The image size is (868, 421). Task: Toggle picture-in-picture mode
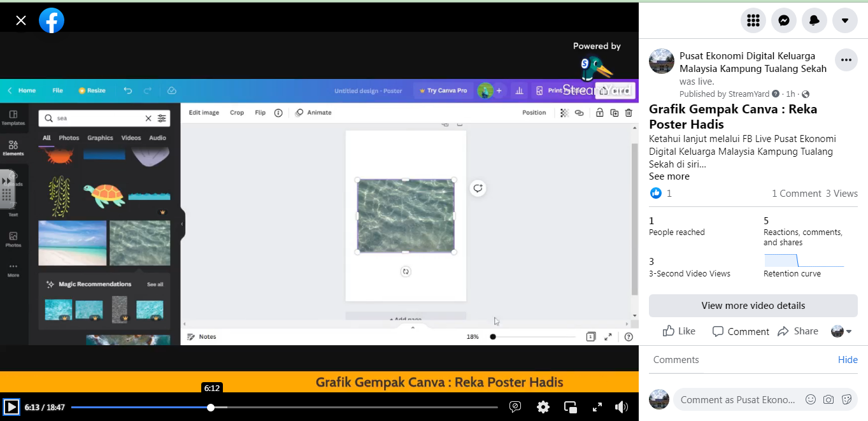pos(571,407)
